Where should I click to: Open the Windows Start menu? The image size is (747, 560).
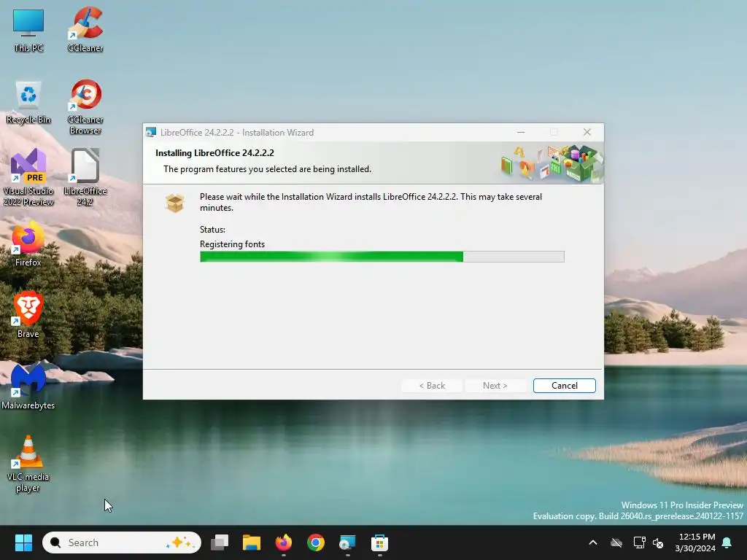[23, 542]
